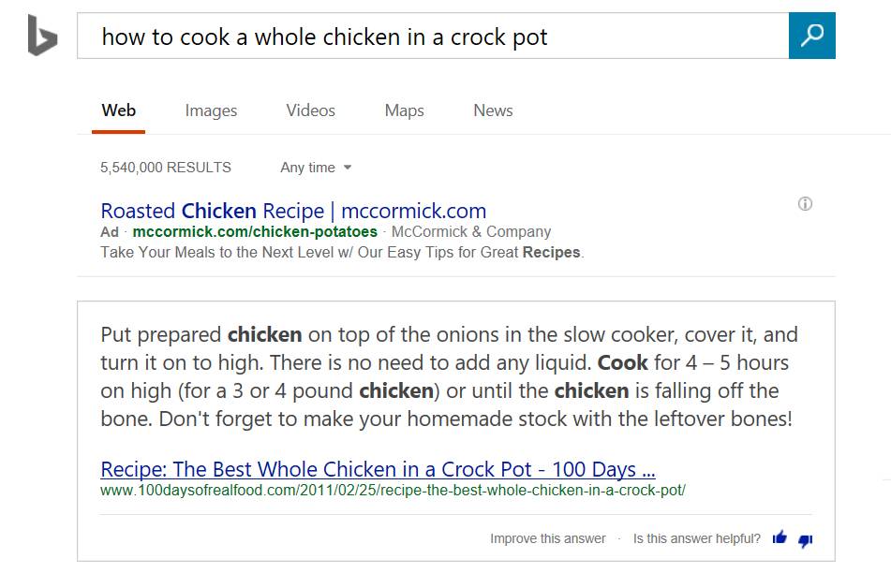Switch to the News tab

tap(493, 110)
